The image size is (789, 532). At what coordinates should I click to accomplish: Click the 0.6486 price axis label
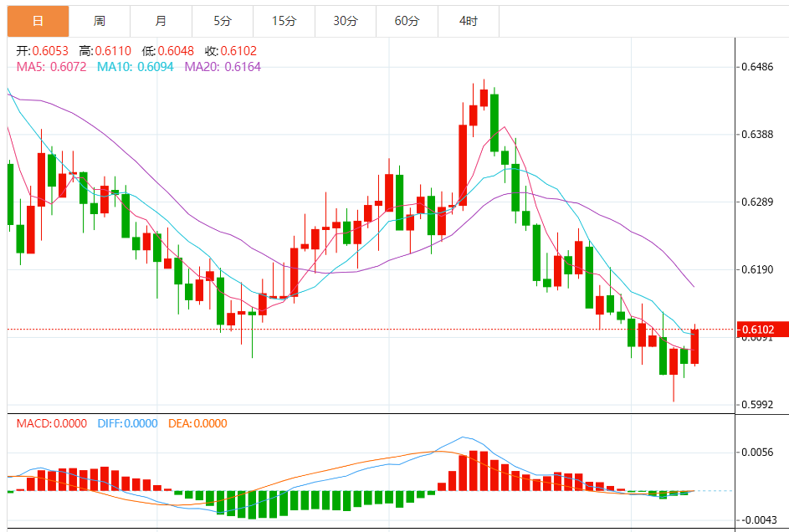click(x=757, y=67)
